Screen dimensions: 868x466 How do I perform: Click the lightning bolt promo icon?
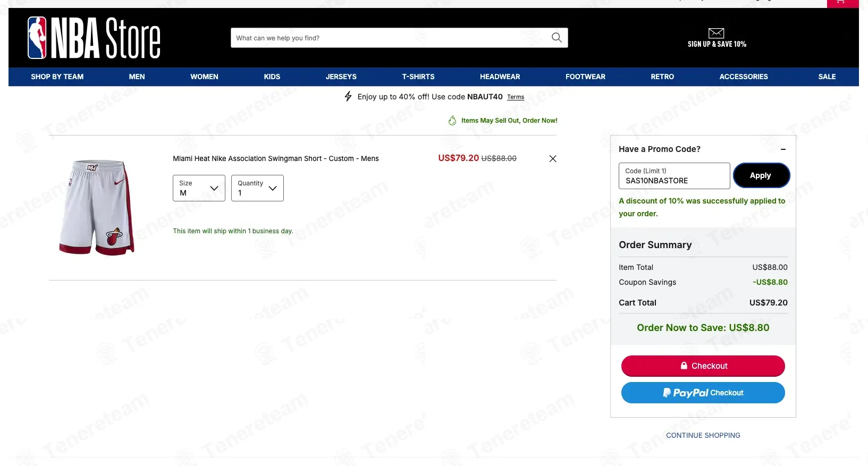tap(348, 96)
